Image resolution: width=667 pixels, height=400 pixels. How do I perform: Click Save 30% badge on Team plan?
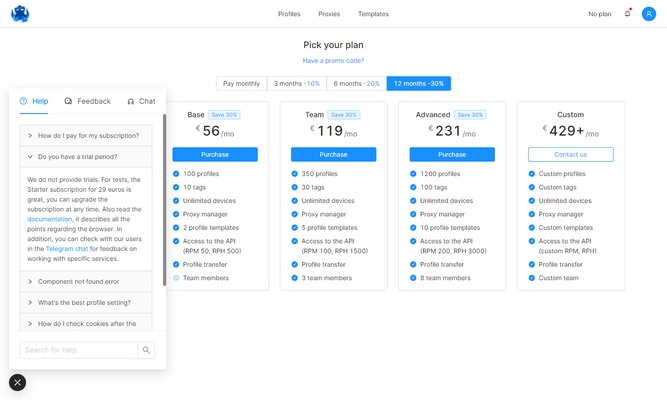tap(344, 115)
